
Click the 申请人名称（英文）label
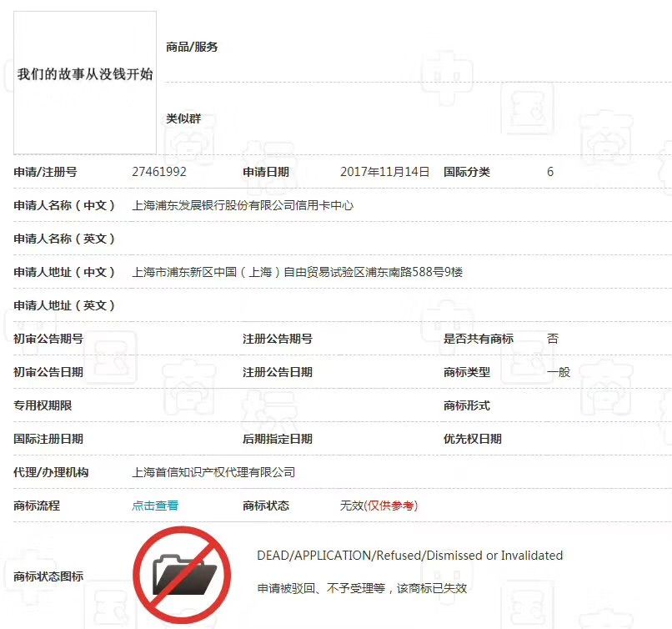[x=64, y=239]
